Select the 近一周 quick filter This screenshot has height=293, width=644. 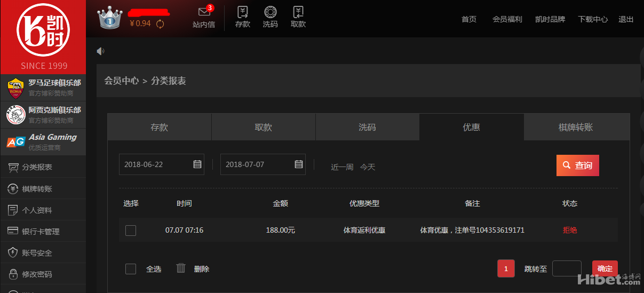click(342, 167)
